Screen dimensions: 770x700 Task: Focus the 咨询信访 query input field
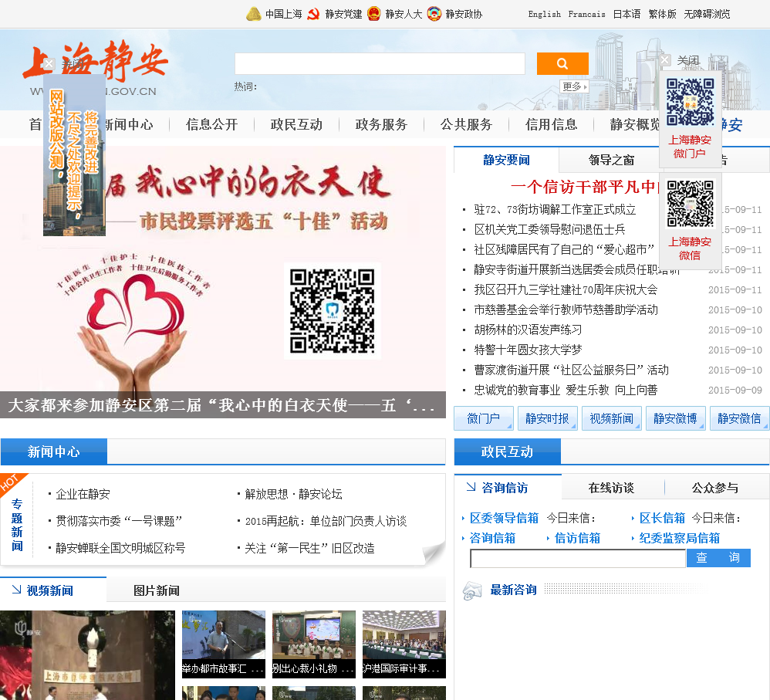point(577,558)
